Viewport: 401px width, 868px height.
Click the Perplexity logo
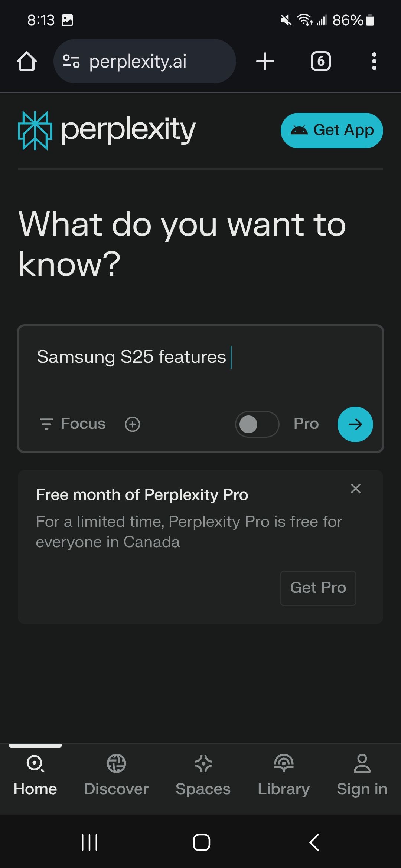pyautogui.click(x=107, y=130)
